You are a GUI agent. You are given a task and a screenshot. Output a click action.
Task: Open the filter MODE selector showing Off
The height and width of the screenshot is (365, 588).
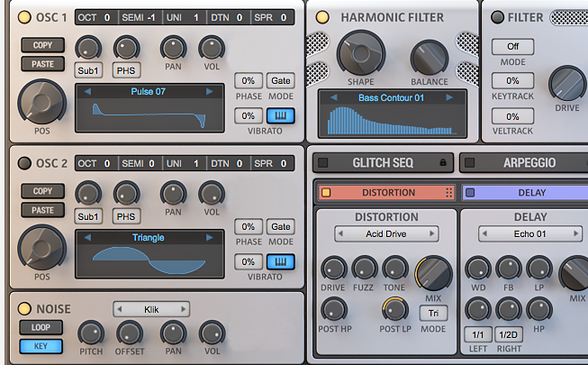pos(513,47)
